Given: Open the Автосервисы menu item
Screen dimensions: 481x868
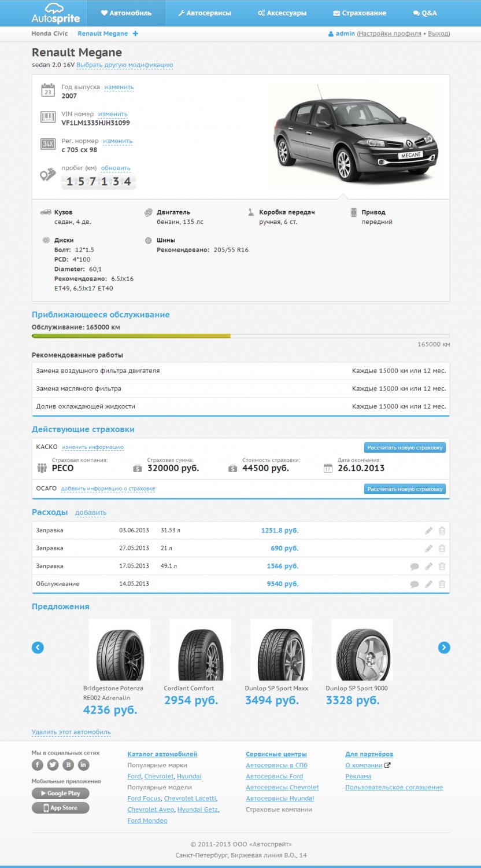Looking at the screenshot, I should point(204,13).
